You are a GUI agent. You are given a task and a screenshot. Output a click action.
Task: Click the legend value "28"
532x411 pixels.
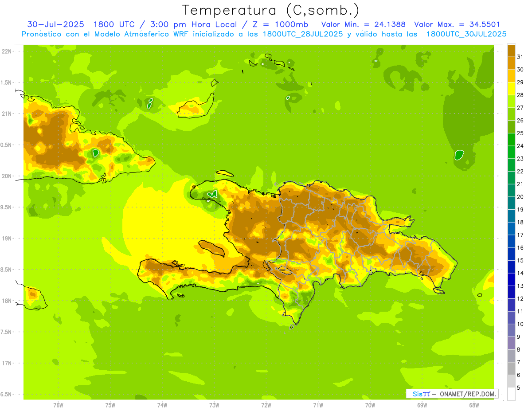520,95
